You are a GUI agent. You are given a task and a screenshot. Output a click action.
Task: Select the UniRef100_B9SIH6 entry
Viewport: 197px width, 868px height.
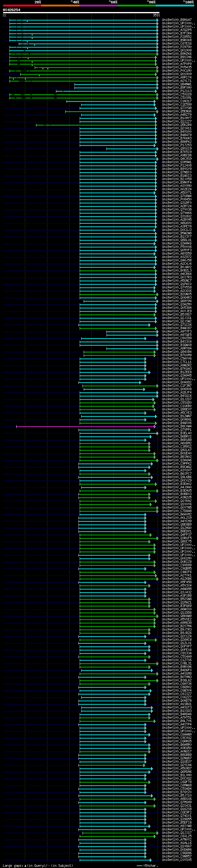(177, 57)
